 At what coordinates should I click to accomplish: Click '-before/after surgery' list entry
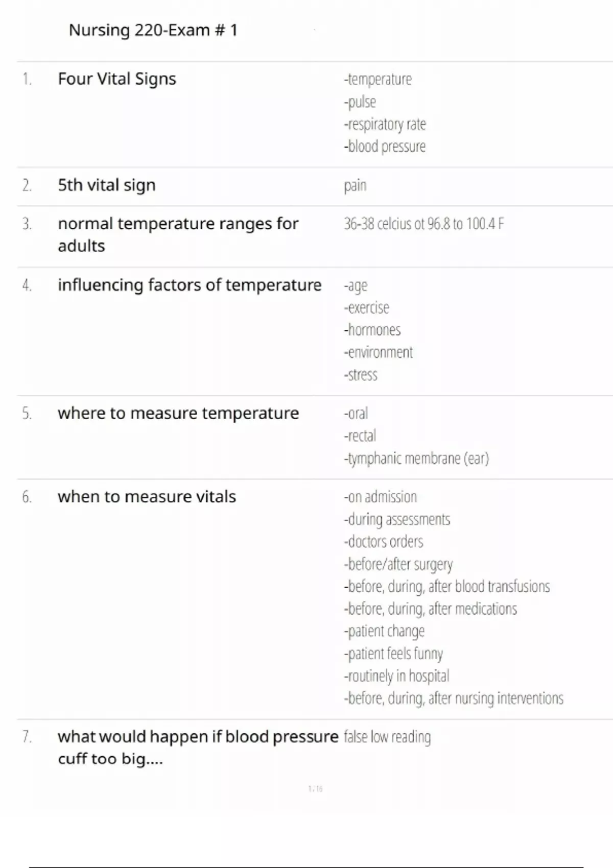[x=398, y=564]
